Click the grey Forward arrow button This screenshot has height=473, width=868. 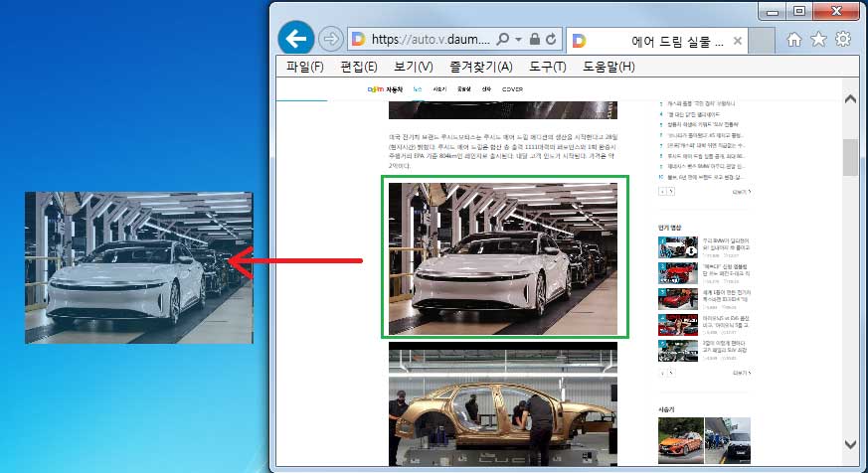pyautogui.click(x=331, y=39)
